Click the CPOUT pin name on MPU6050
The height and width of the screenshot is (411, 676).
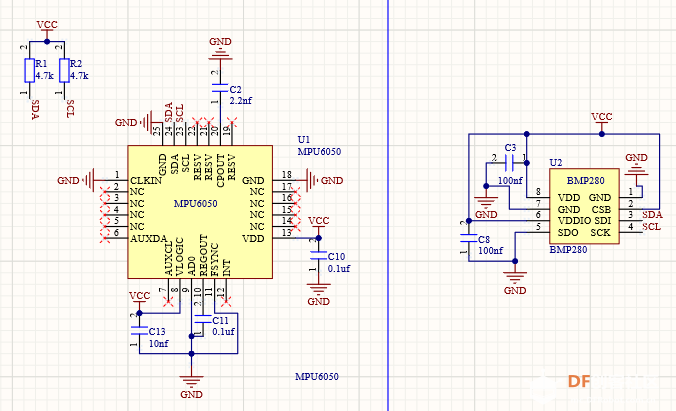tap(220, 171)
